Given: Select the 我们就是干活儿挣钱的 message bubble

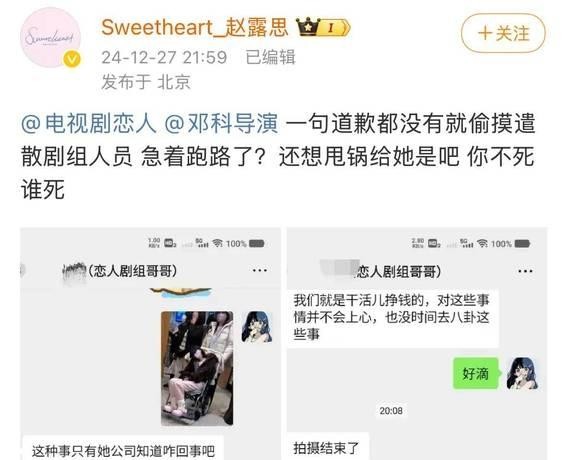Looking at the screenshot, I should (393, 318).
